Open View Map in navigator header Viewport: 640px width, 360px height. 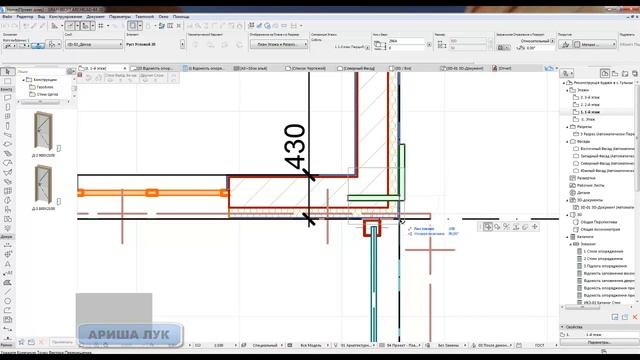coord(615,73)
